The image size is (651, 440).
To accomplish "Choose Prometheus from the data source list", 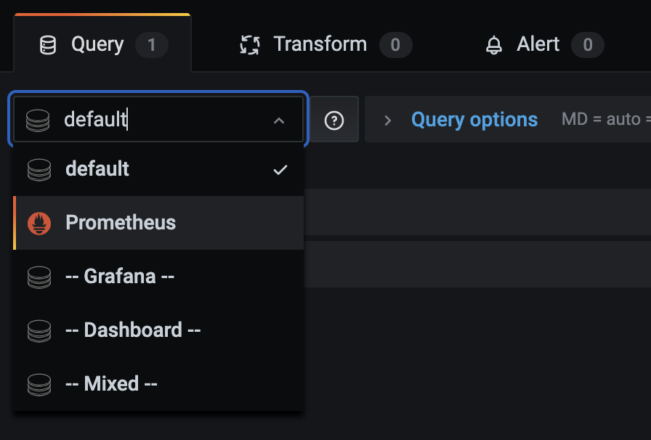I will pyautogui.click(x=121, y=223).
